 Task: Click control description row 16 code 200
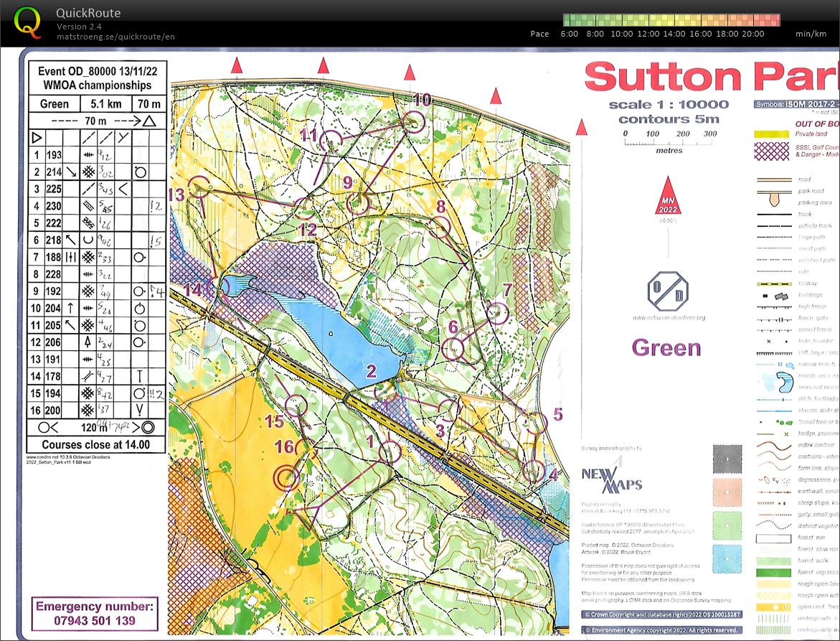tap(54, 411)
